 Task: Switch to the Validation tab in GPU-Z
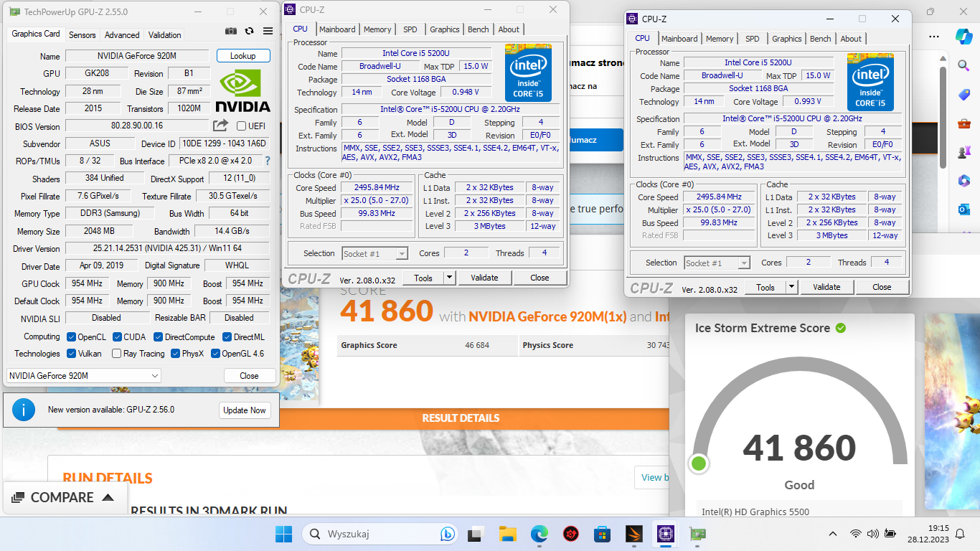(165, 34)
